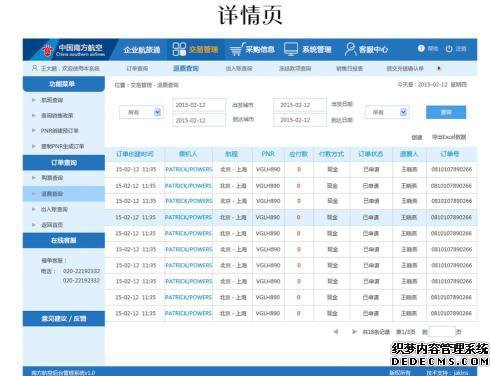Open the 交易管理 grid icon
The height and width of the screenshot is (376, 500).
179,49
